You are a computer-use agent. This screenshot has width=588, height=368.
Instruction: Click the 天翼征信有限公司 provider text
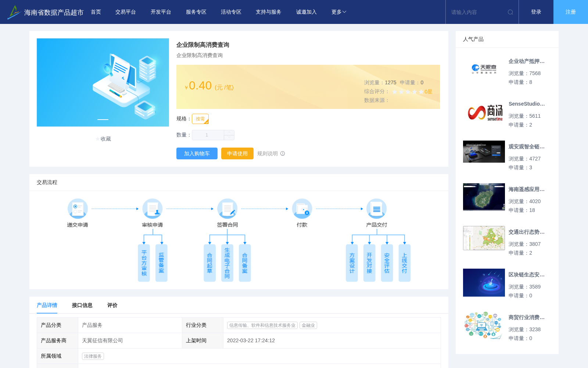103,341
